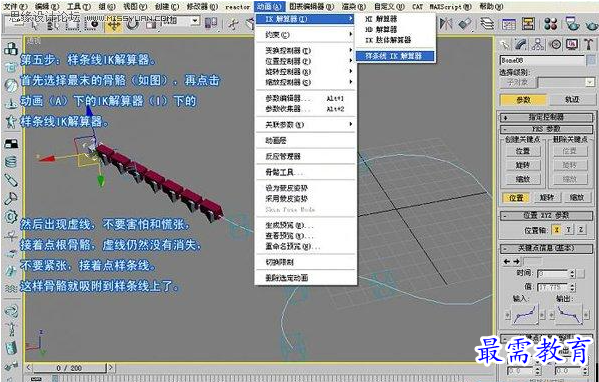The image size is (599, 382).
Task: Open the Material Editor four-spheres icon
Action: click(x=551, y=24)
